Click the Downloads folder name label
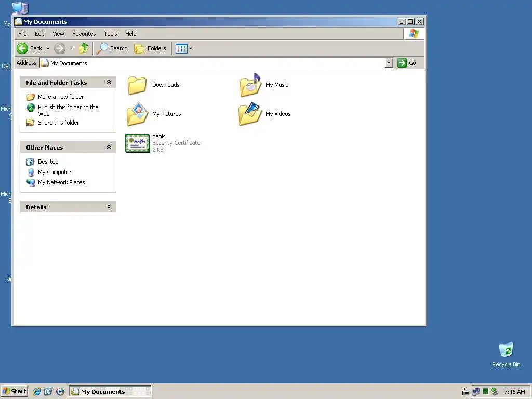This screenshot has width=532, height=399. tap(166, 85)
